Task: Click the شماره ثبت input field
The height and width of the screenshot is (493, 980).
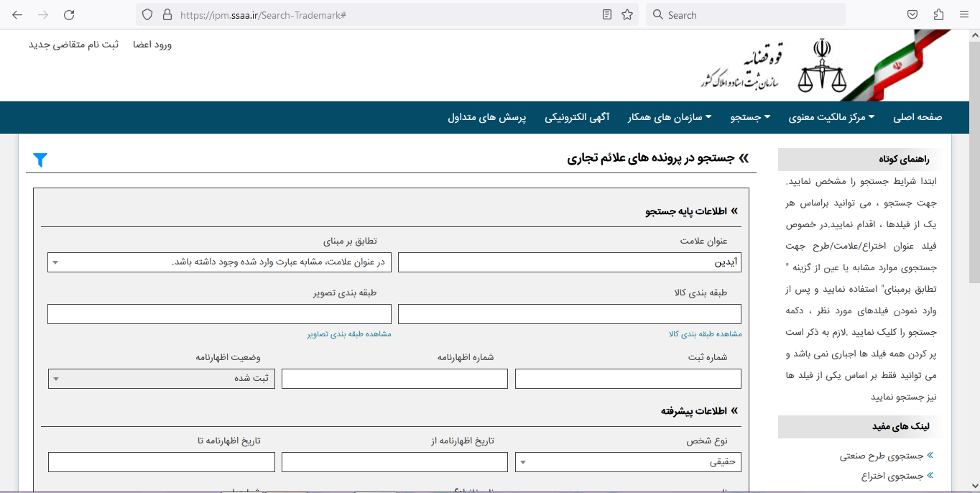Action: pos(627,378)
